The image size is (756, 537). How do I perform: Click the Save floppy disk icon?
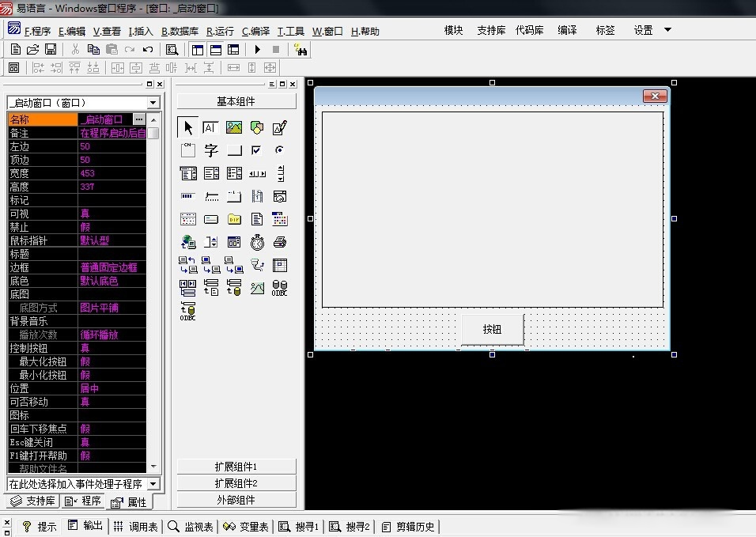click(50, 49)
